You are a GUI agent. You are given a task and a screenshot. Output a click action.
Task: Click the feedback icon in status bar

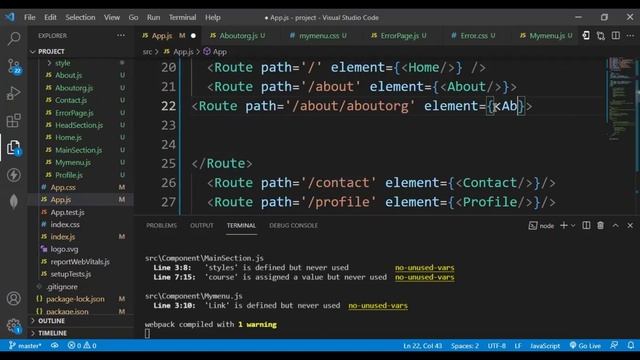point(614,345)
